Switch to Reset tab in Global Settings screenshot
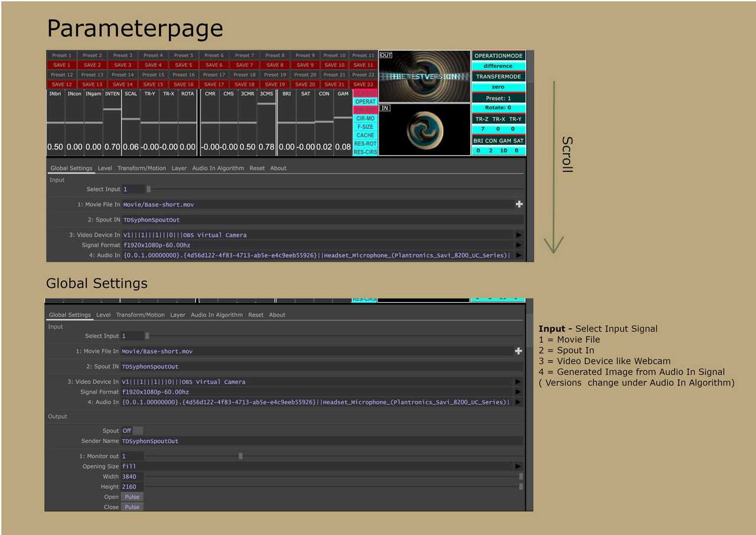 tap(256, 315)
